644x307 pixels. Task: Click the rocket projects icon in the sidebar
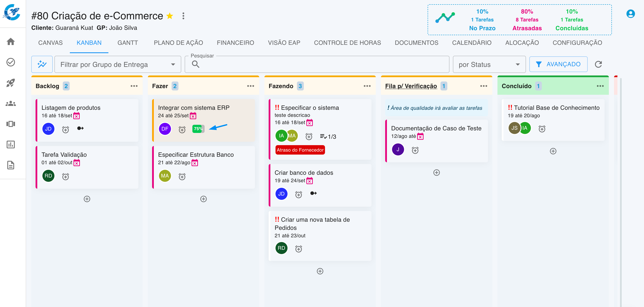coord(10,83)
